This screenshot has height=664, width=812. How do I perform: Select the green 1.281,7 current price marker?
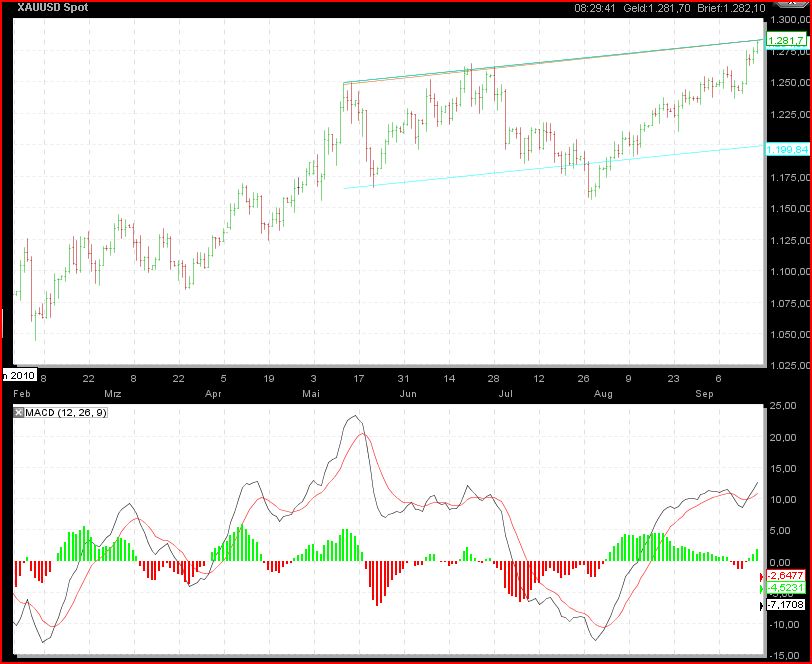click(783, 40)
